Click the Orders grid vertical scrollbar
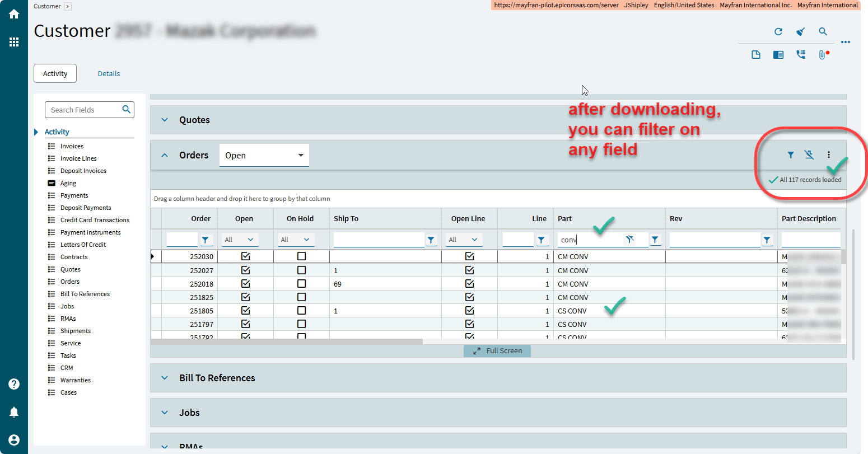Screen dimensions: 868x454 pyautogui.click(x=843, y=257)
